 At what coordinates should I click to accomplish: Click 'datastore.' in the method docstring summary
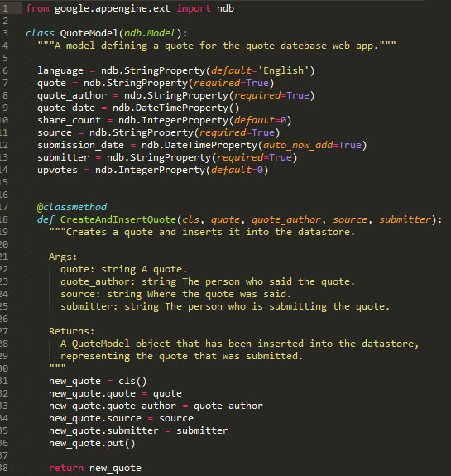coord(326,233)
